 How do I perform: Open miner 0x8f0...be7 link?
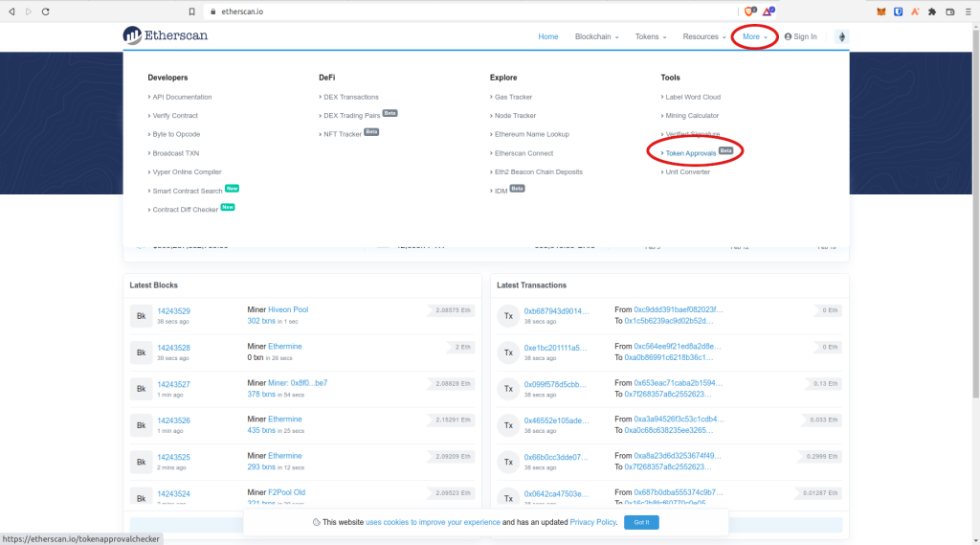pos(298,383)
